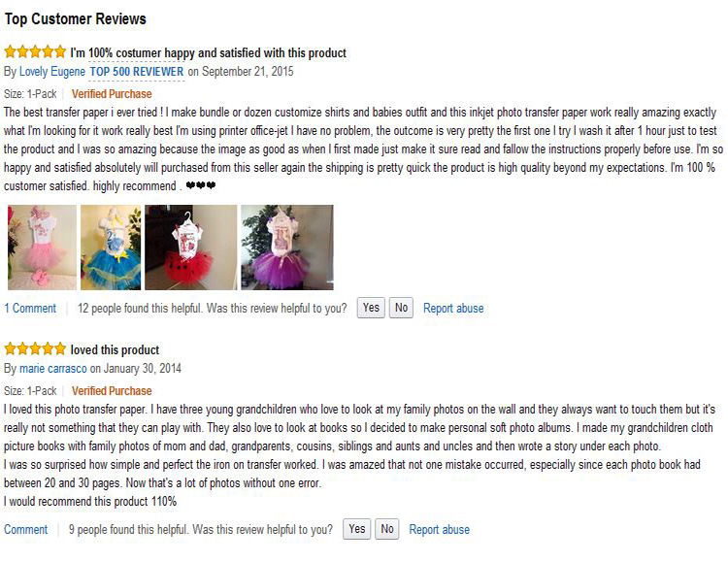Click the five-star rating on Lovely Eugene's review

click(35, 52)
